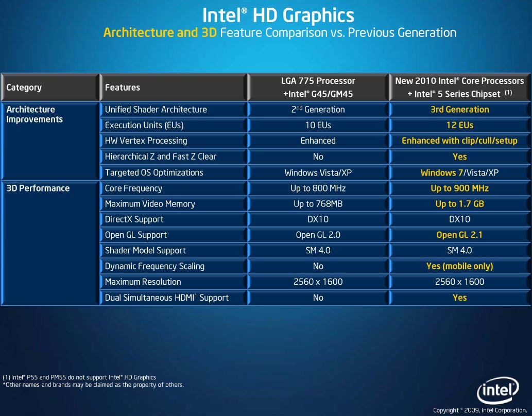Click the "3rd Generation" cell
Viewport: 532px width, 416px height.
point(459,110)
